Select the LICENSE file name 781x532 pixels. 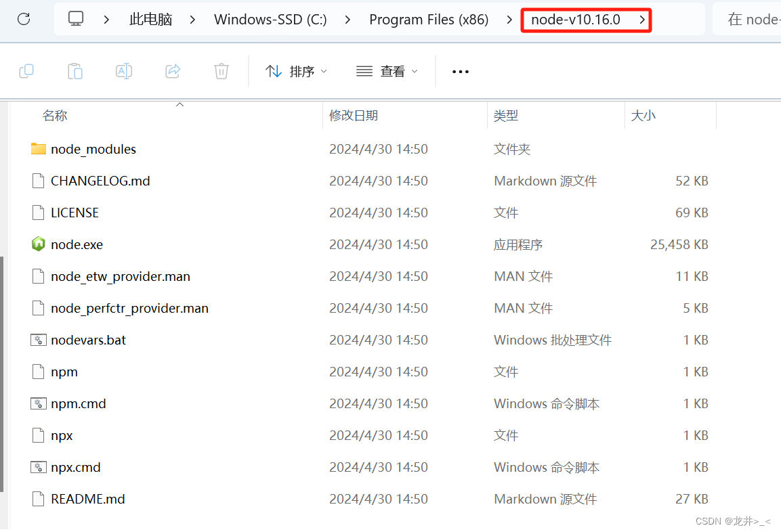tap(75, 213)
